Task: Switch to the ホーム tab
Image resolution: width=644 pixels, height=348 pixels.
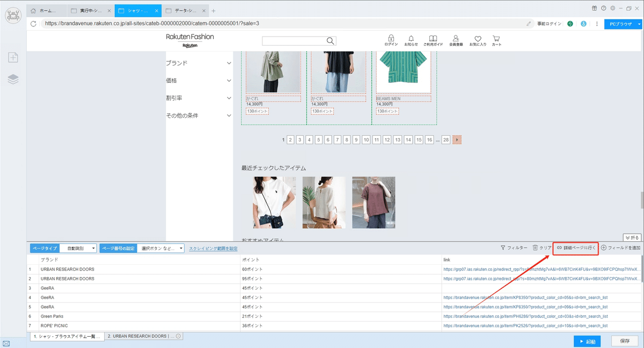Action: pos(47,11)
